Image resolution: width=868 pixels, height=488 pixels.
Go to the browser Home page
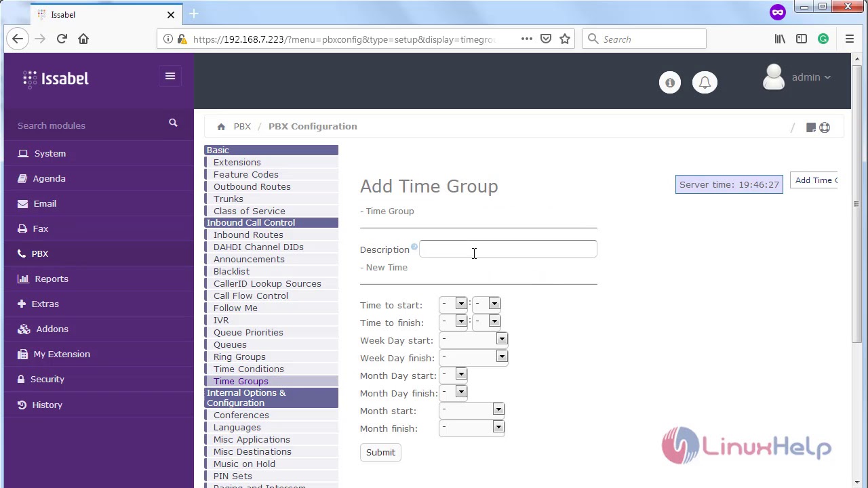(83, 39)
